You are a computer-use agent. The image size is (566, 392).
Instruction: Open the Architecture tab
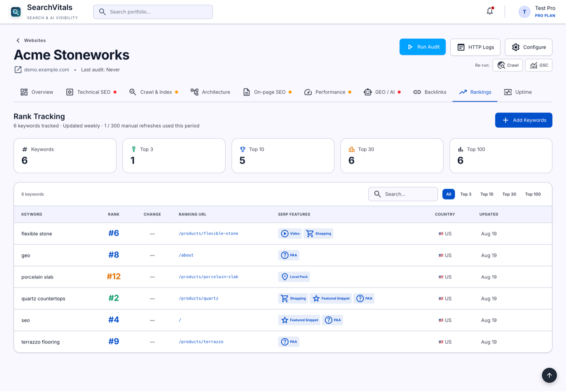210,92
